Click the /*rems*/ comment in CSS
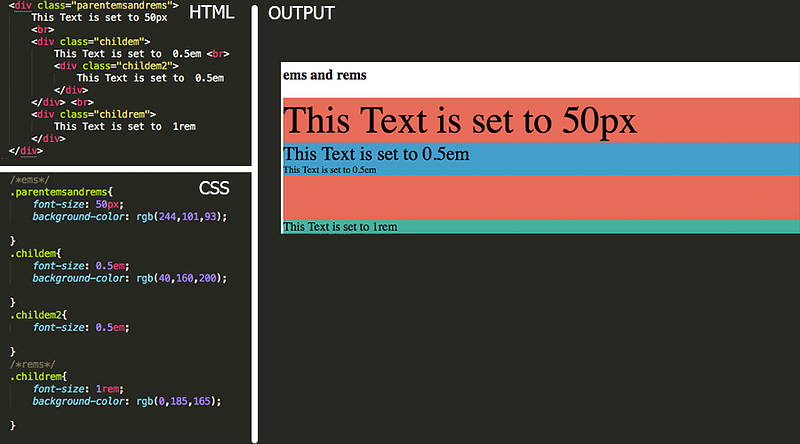 [32, 364]
